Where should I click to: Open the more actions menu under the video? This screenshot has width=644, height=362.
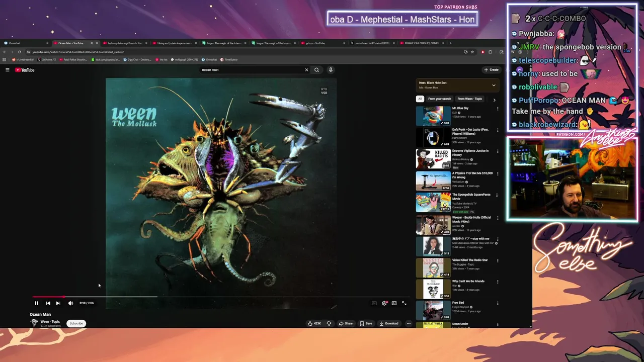pos(409,323)
